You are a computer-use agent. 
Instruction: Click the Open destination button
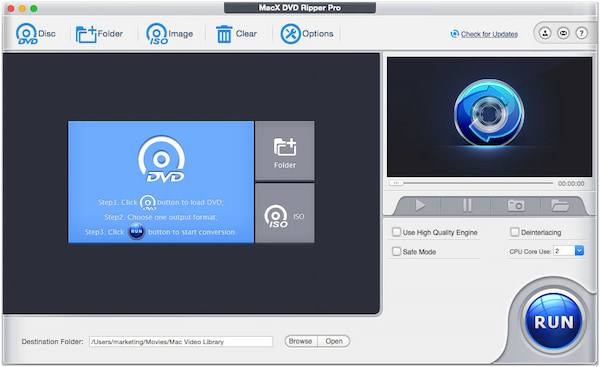(334, 341)
